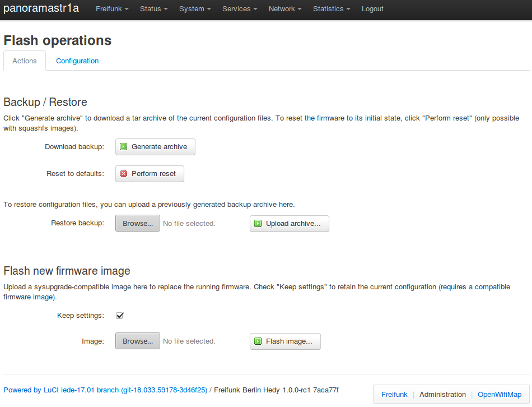Click the green Flash image icon
Screen dimensions: 532x407
tap(258, 341)
